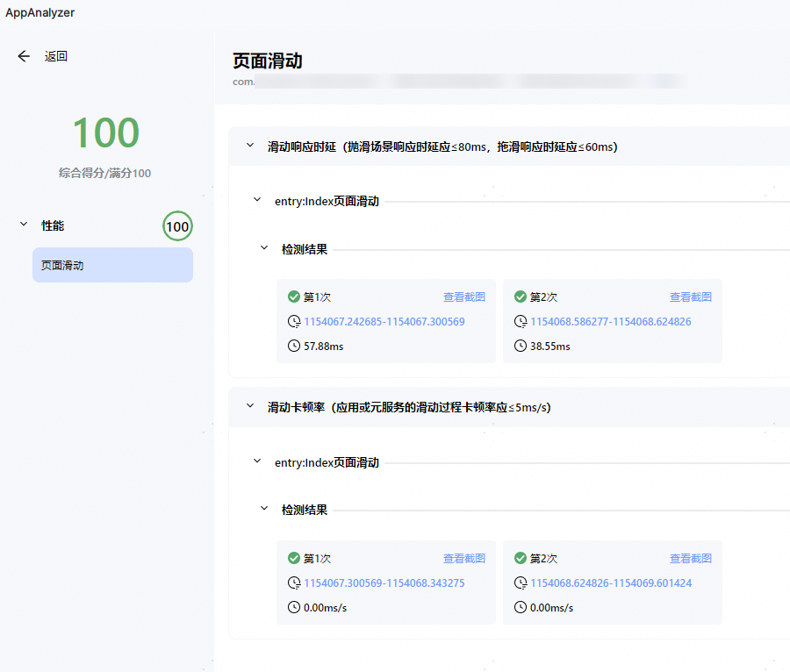790x672 pixels.
Task: Collapse the 性能 category in sidebar
Action: coord(24,225)
